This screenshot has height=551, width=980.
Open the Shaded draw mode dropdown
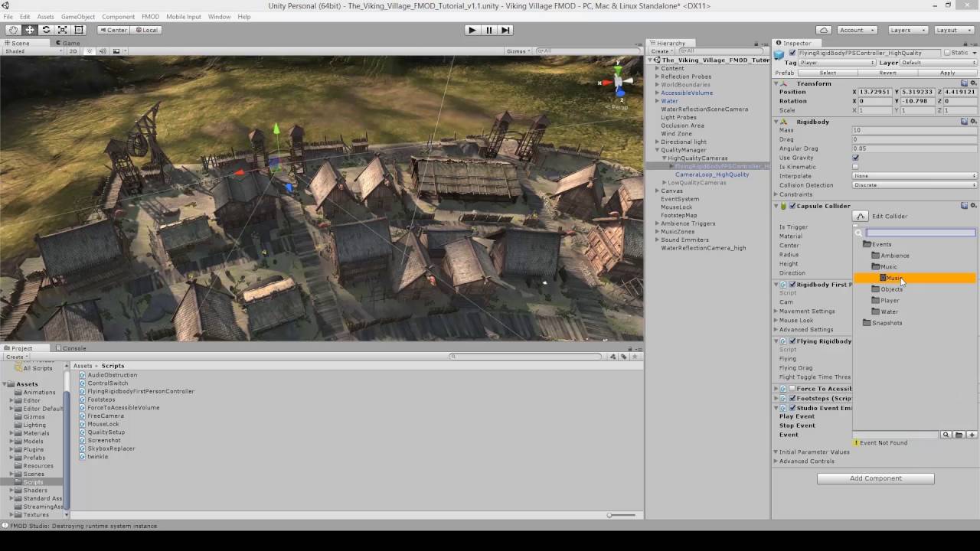[33, 51]
